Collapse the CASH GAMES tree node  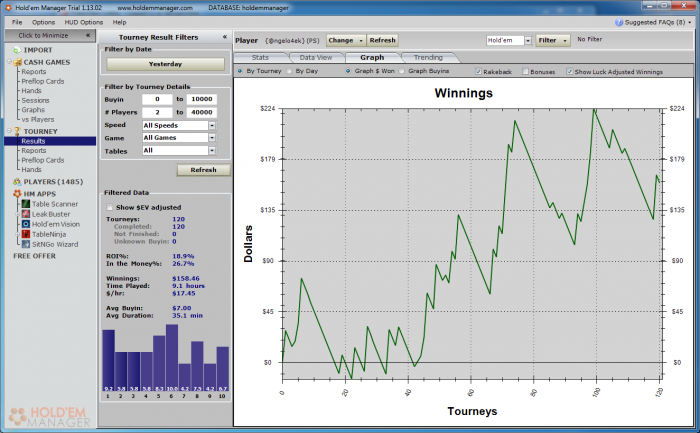(x=9, y=62)
